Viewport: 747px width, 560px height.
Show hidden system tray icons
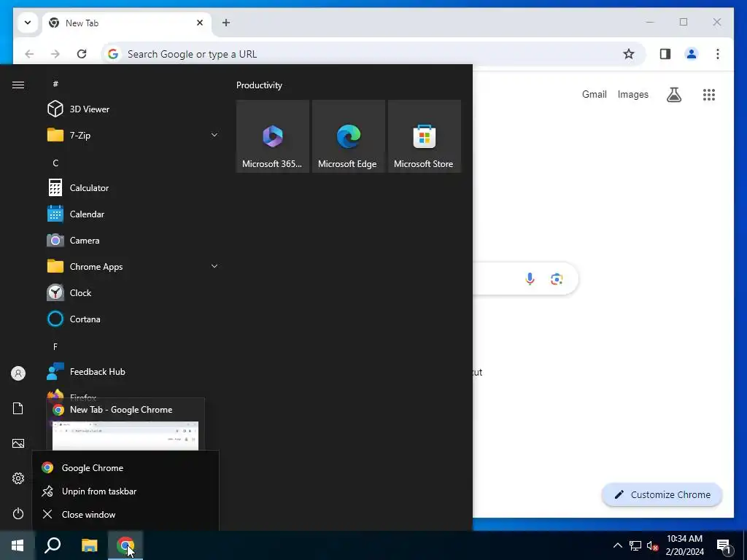click(x=617, y=545)
